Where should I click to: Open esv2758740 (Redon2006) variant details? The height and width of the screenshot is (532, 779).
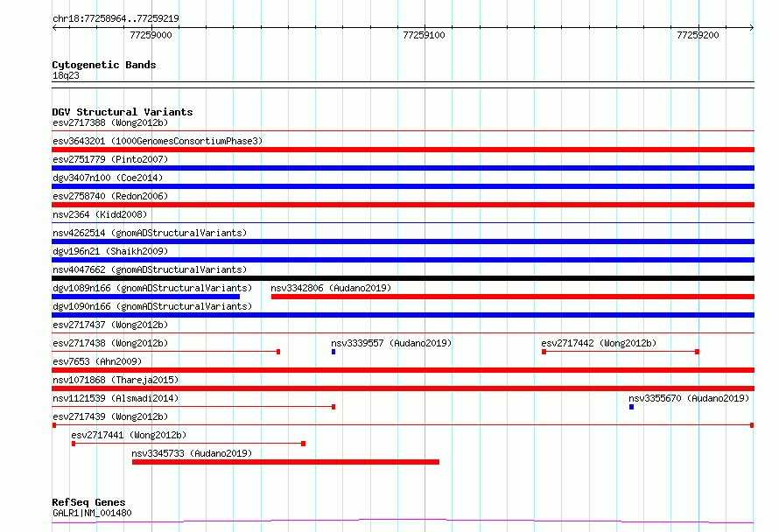[x=110, y=196]
